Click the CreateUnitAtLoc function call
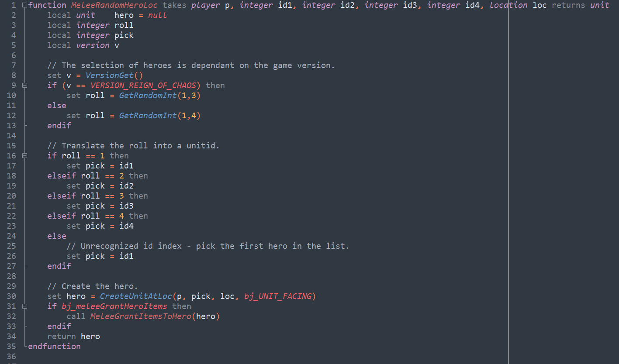The height and width of the screenshot is (364, 619). tap(136, 296)
